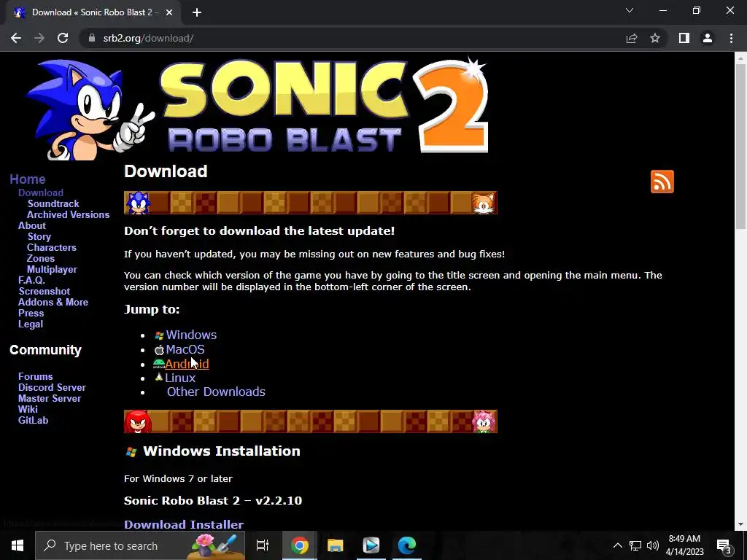Jump to the Windows section link

click(191, 335)
